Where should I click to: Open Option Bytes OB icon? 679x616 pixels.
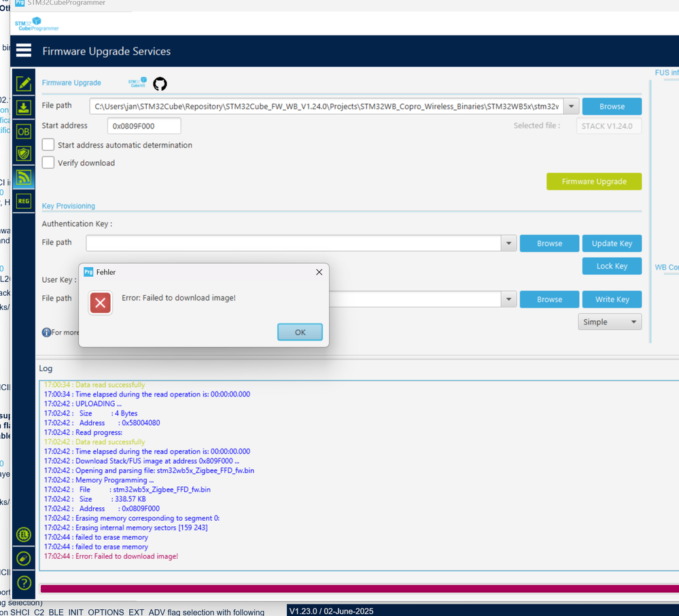[23, 131]
